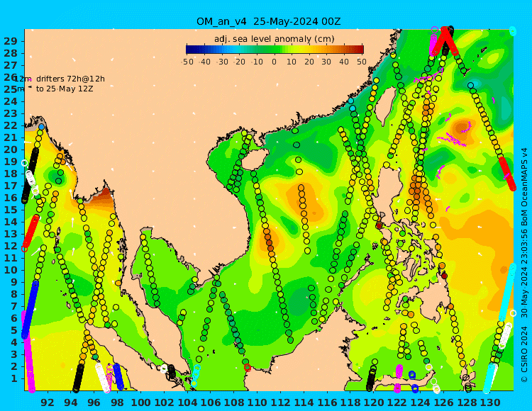Click longitude axis label "98"
The width and height of the screenshot is (532, 411).
coord(117,402)
